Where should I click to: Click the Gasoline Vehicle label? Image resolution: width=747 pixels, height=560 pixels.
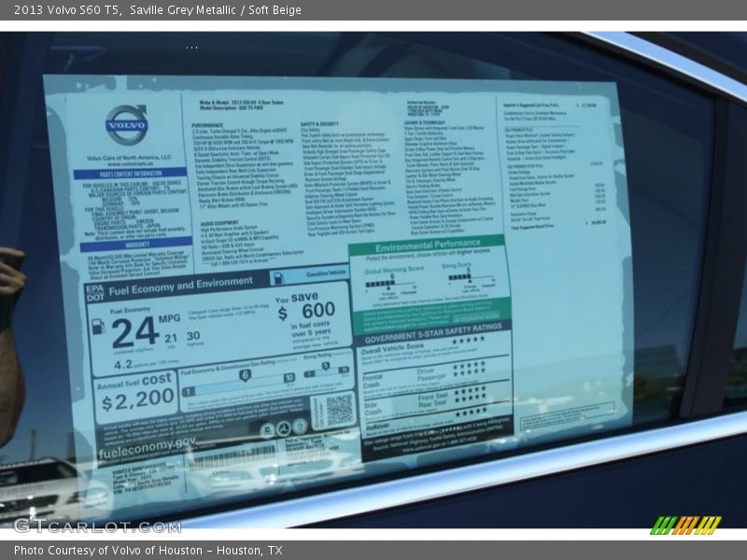(x=326, y=273)
